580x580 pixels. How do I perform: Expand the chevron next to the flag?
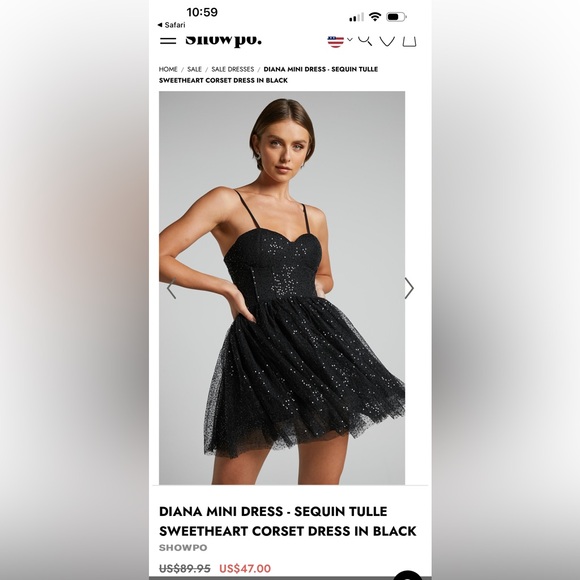pyautogui.click(x=350, y=39)
